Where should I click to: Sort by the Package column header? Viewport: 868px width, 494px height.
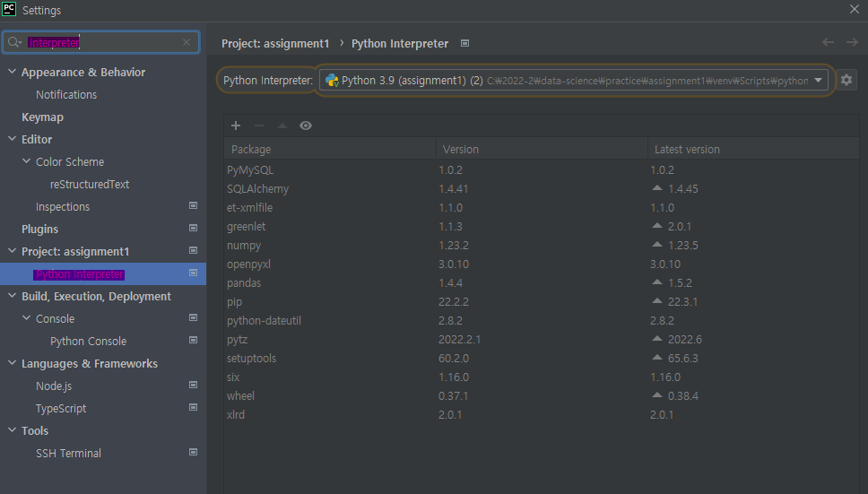pos(330,150)
